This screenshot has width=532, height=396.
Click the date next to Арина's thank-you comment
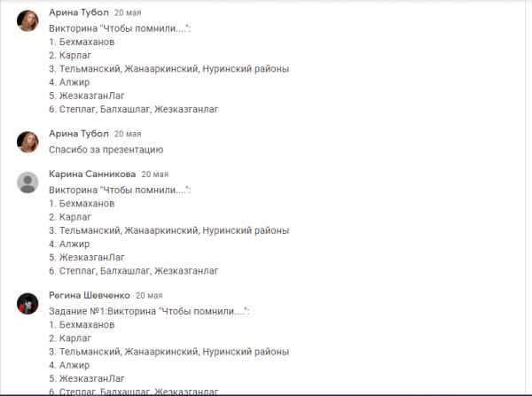(x=127, y=133)
